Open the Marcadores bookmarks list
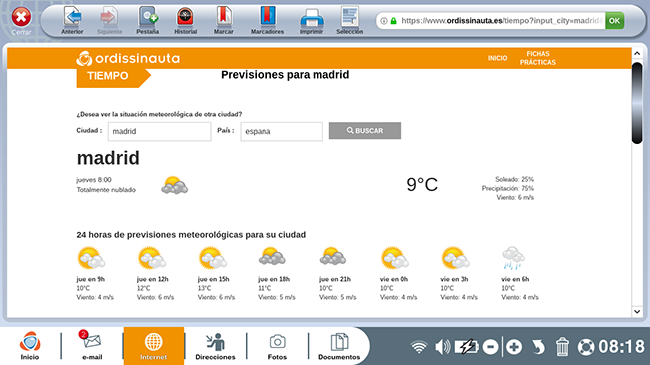 click(x=267, y=20)
